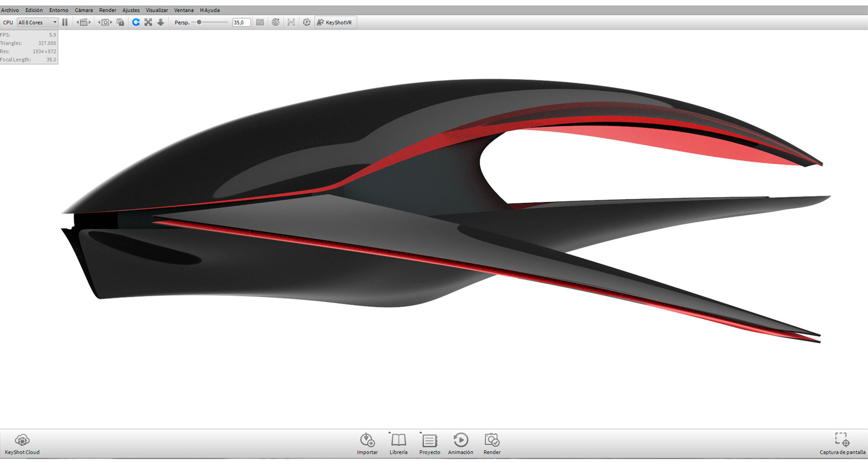Pause the realtime rendering
The image size is (868, 462).
65,22
